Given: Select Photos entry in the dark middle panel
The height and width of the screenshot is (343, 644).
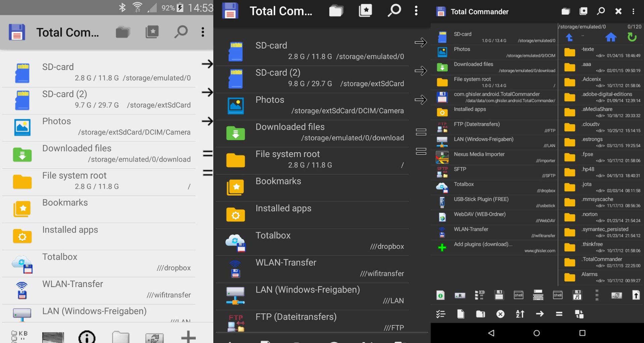Looking at the screenshot, I should pos(312,106).
